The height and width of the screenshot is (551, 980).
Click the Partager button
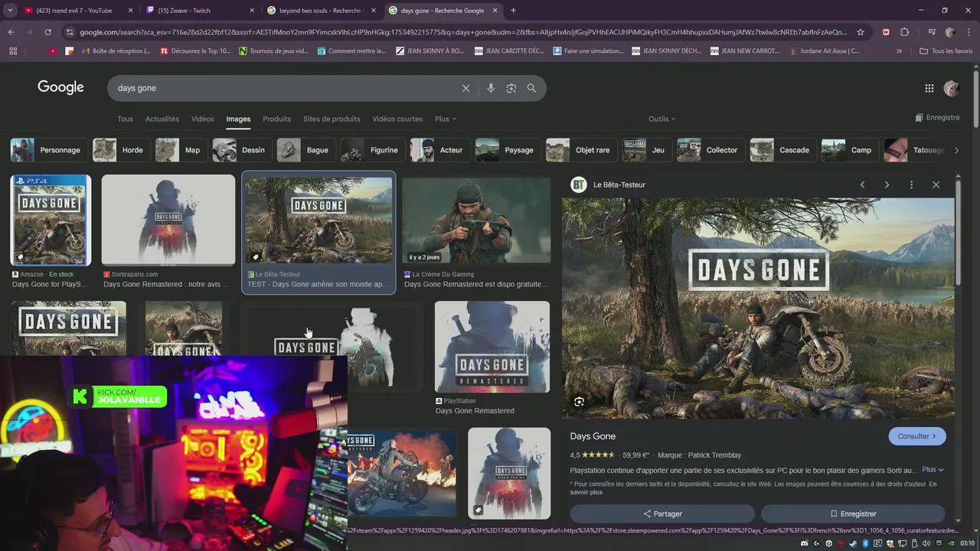click(662, 514)
